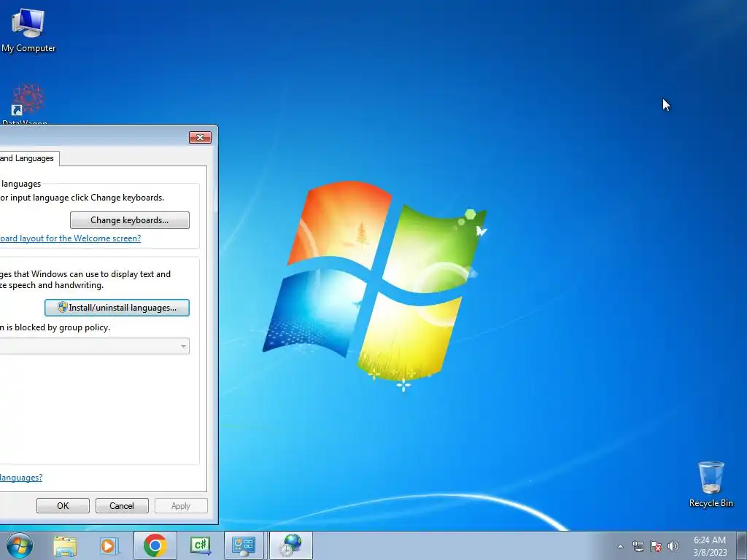This screenshot has width=747, height=560.
Task: Click the Change keyboards button
Action: (x=130, y=220)
